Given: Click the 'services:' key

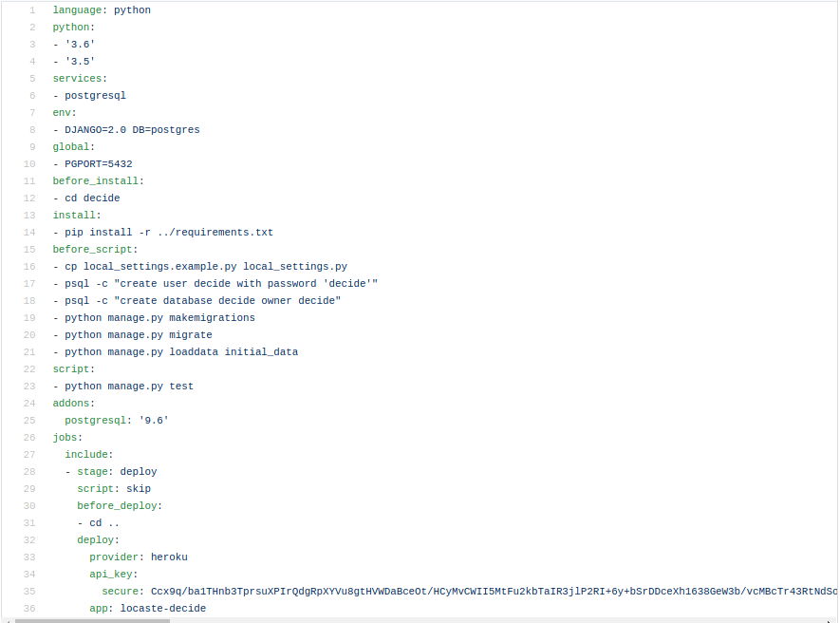Looking at the screenshot, I should [x=80, y=79].
